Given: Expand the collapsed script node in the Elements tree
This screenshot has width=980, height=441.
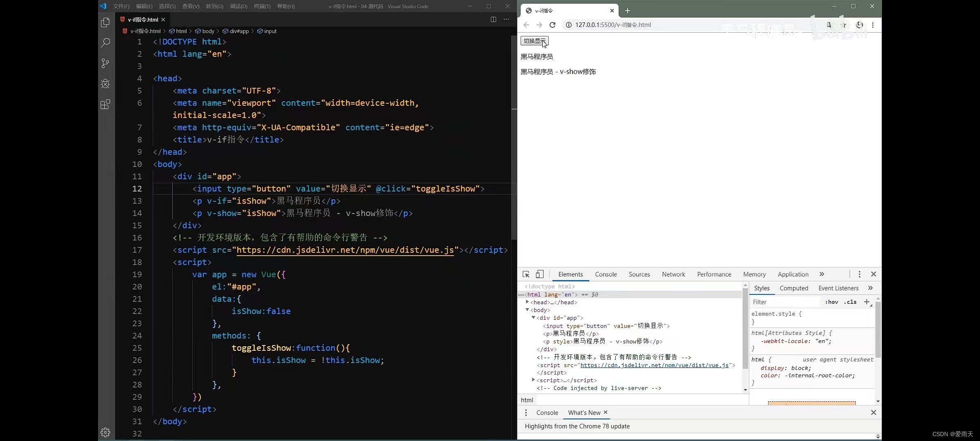Looking at the screenshot, I should (x=533, y=380).
